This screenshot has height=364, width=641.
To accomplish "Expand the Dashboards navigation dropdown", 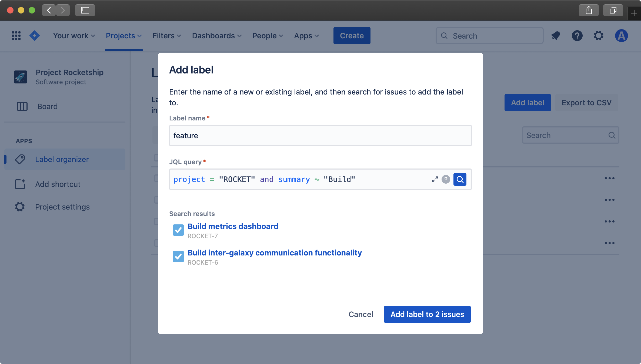I will click(x=217, y=36).
